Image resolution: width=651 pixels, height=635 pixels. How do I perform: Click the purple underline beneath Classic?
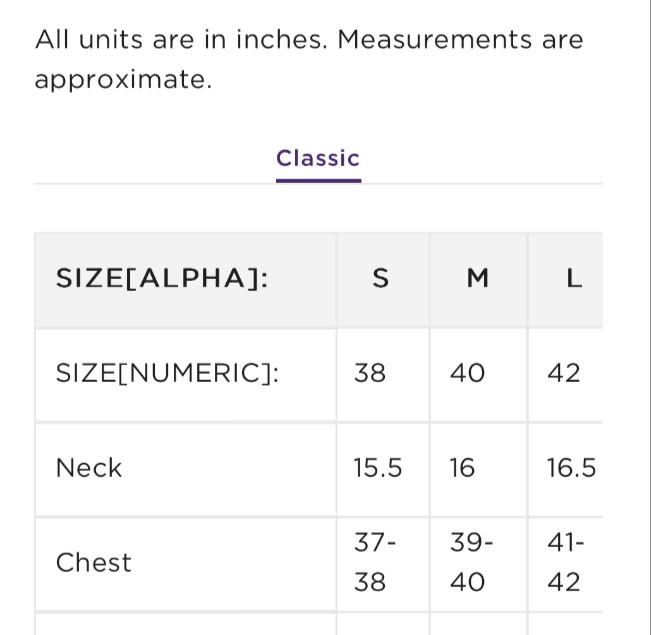(x=318, y=181)
